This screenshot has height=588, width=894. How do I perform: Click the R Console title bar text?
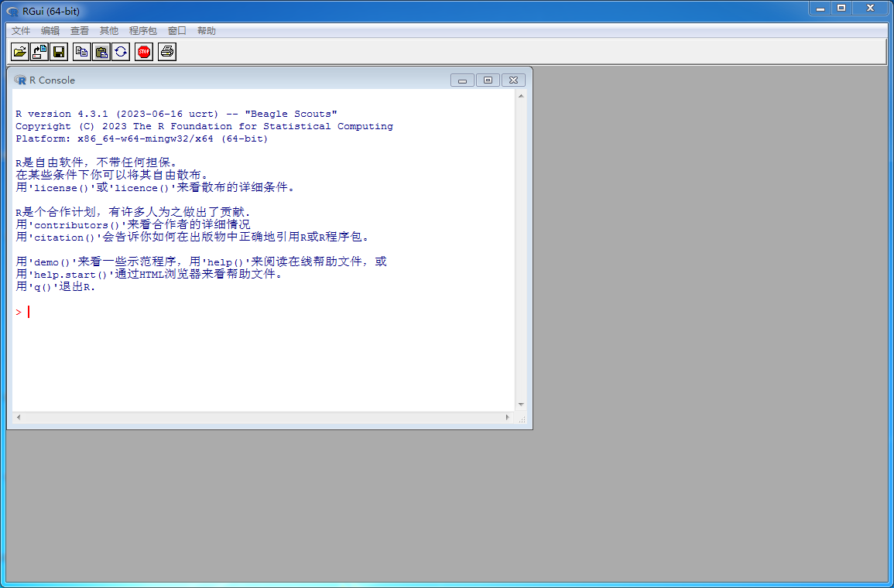(52, 80)
